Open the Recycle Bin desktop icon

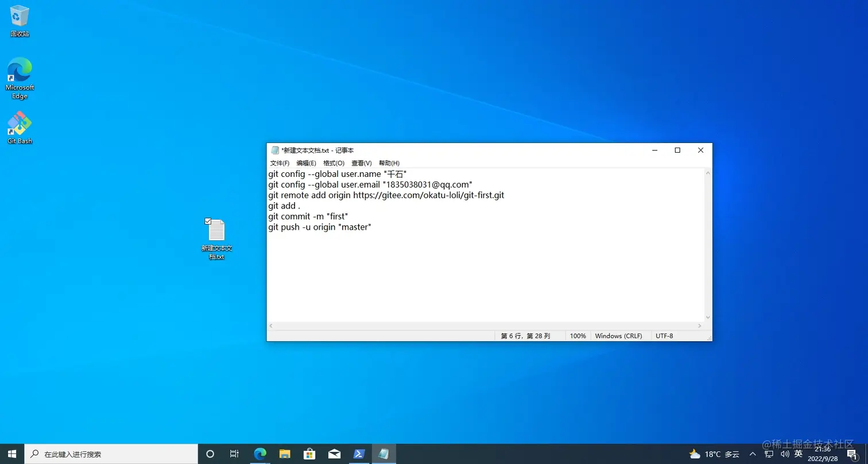[20, 21]
